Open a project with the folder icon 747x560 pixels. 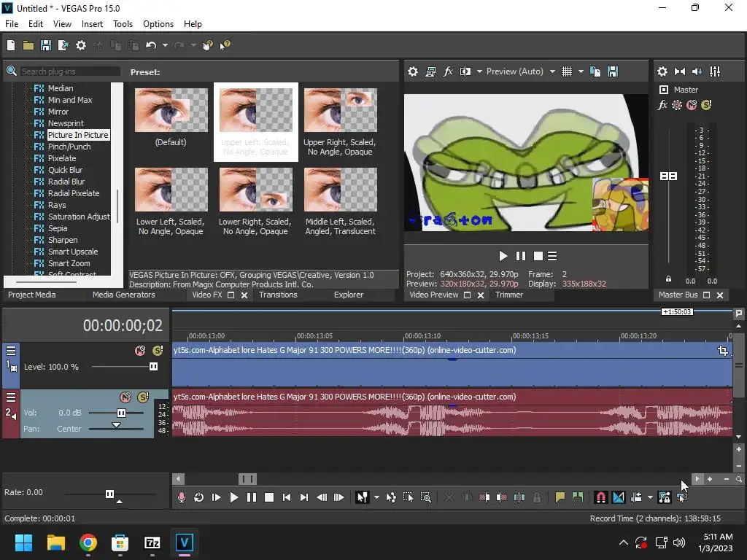pyautogui.click(x=28, y=45)
